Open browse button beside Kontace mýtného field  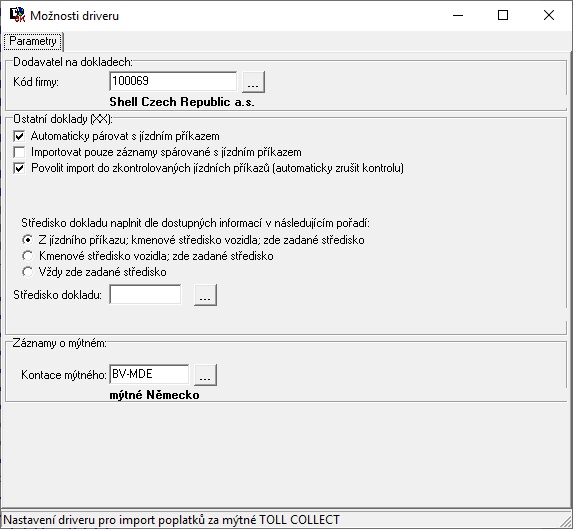(205, 375)
